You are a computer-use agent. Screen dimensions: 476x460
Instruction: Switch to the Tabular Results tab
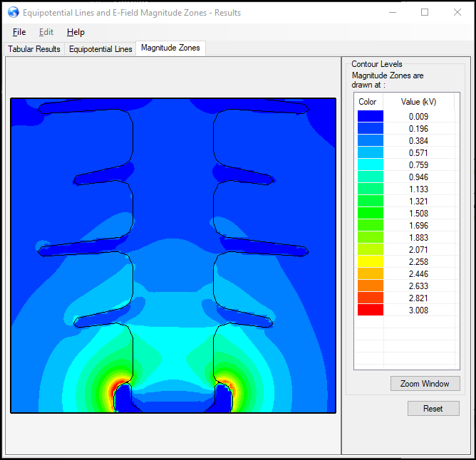34,49
